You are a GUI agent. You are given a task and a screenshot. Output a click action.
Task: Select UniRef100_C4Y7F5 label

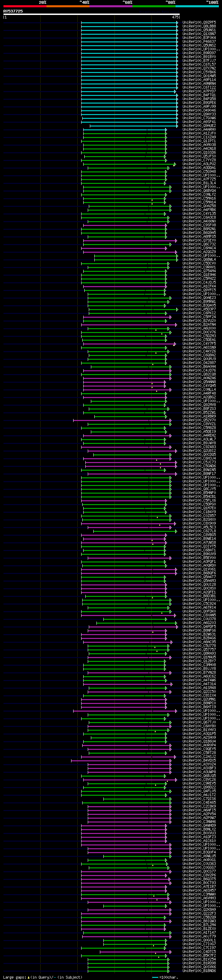pyautogui.click(x=199, y=343)
